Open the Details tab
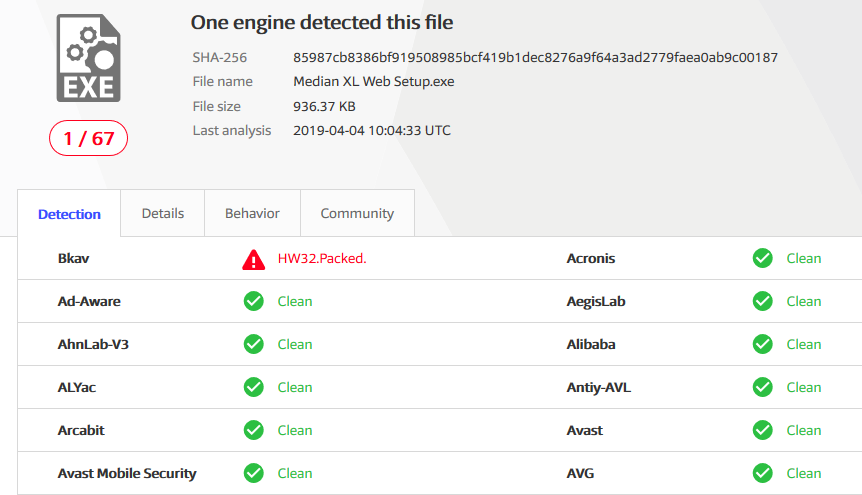The width and height of the screenshot is (862, 495). tap(163, 213)
